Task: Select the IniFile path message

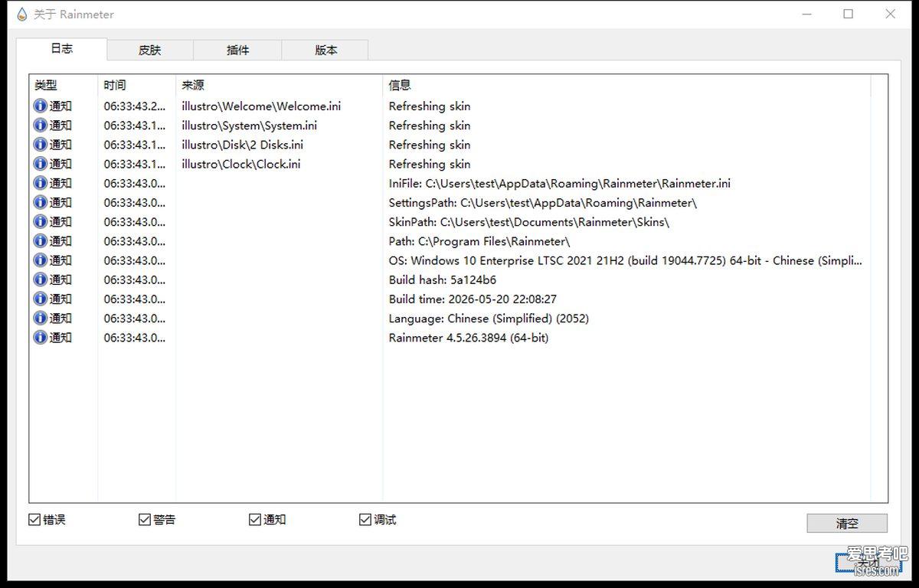Action: tap(560, 183)
